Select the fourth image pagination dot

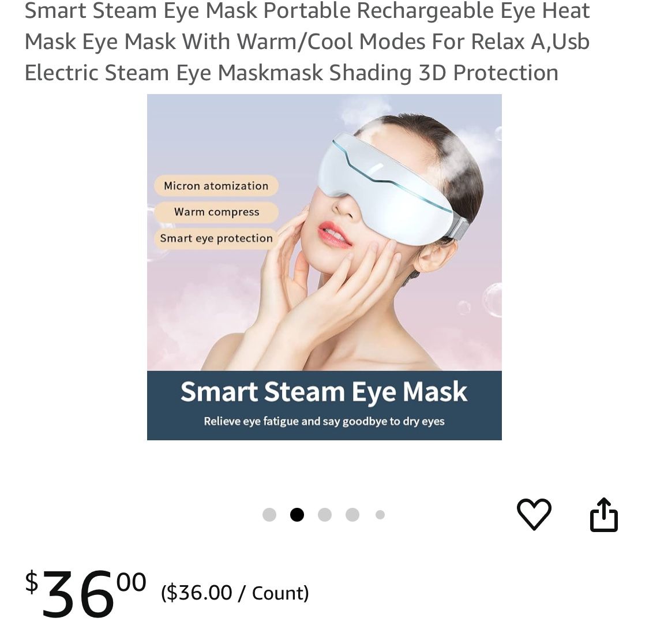[352, 514]
